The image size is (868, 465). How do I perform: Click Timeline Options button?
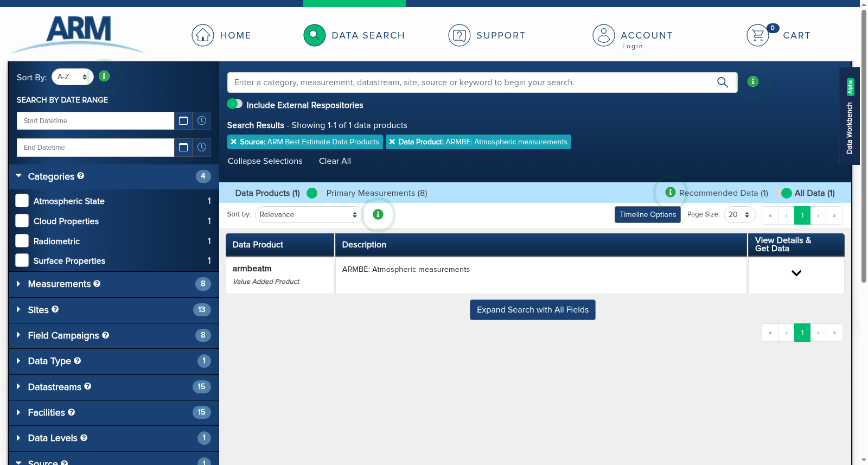[648, 214]
